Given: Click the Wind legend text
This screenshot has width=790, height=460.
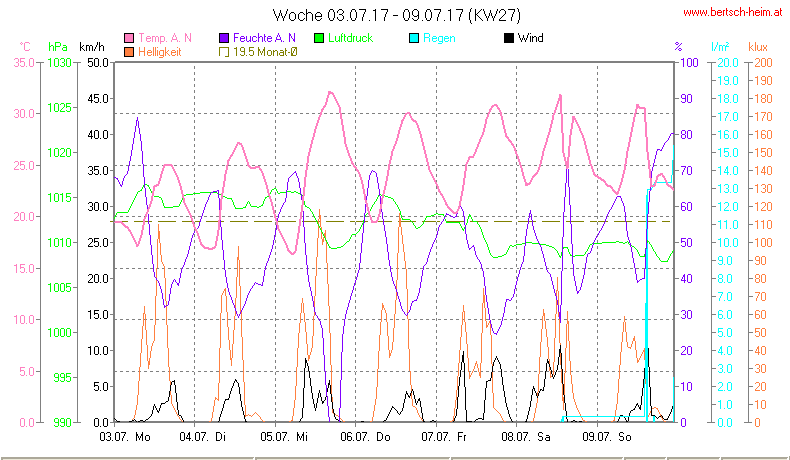Looking at the screenshot, I should click(x=531, y=38).
